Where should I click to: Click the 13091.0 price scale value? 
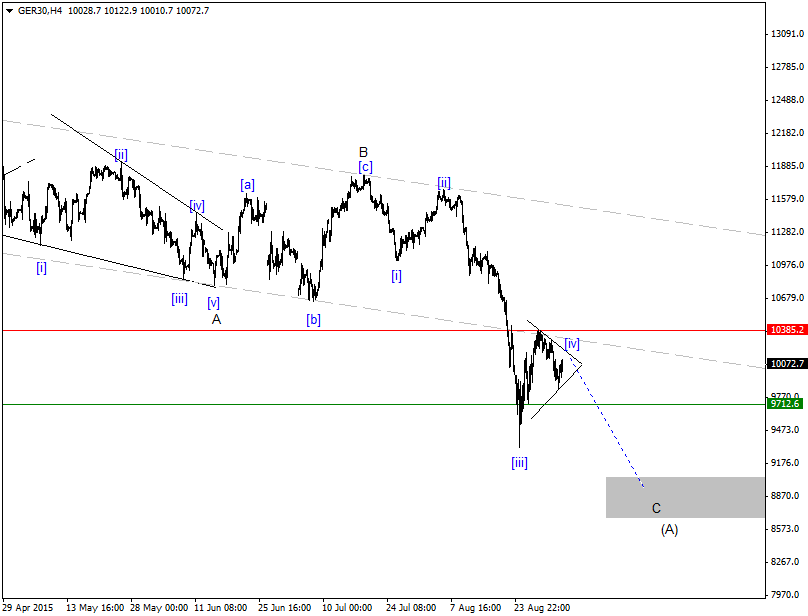787,34
